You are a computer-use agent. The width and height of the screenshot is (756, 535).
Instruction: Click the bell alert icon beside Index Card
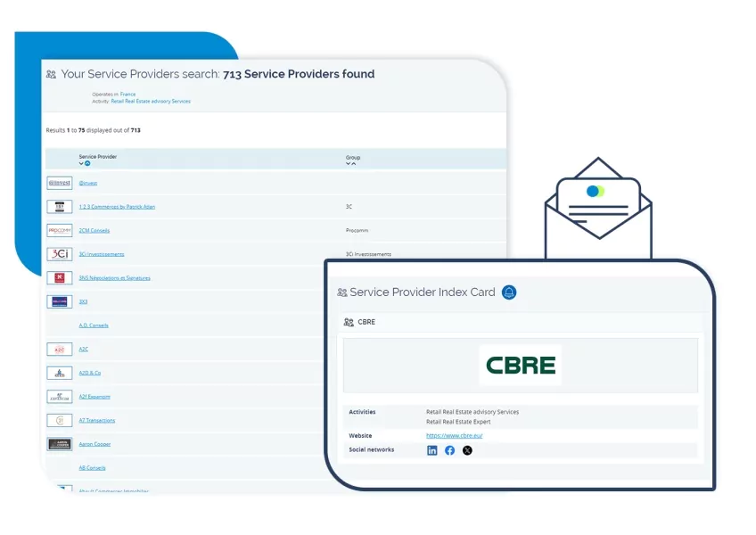point(509,292)
